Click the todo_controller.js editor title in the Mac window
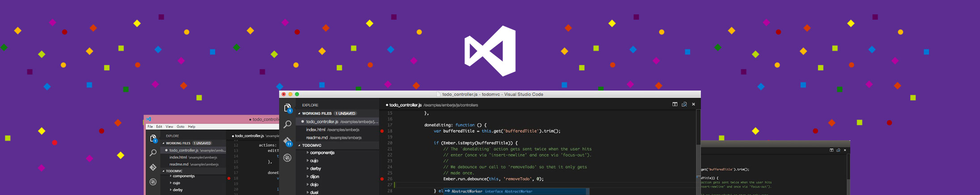 tap(405, 105)
